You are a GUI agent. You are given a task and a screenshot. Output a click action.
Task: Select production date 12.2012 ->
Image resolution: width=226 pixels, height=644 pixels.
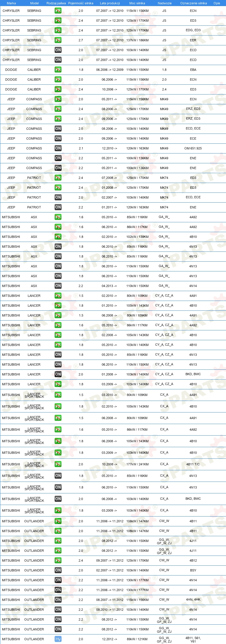click(110, 639)
